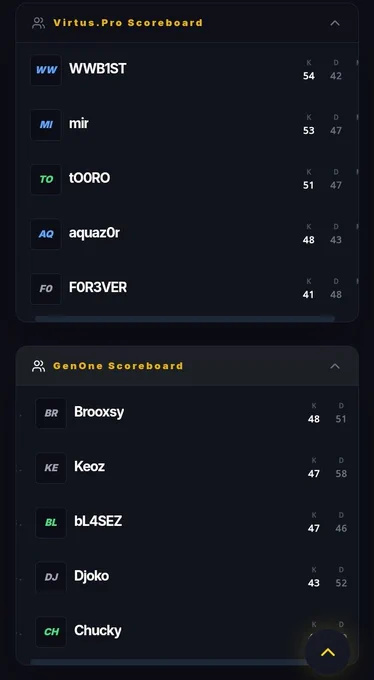Image resolution: width=374 pixels, height=680 pixels.
Task: Click the Virtus.Pro table horizontal scrollbar
Action: [x=185, y=319]
